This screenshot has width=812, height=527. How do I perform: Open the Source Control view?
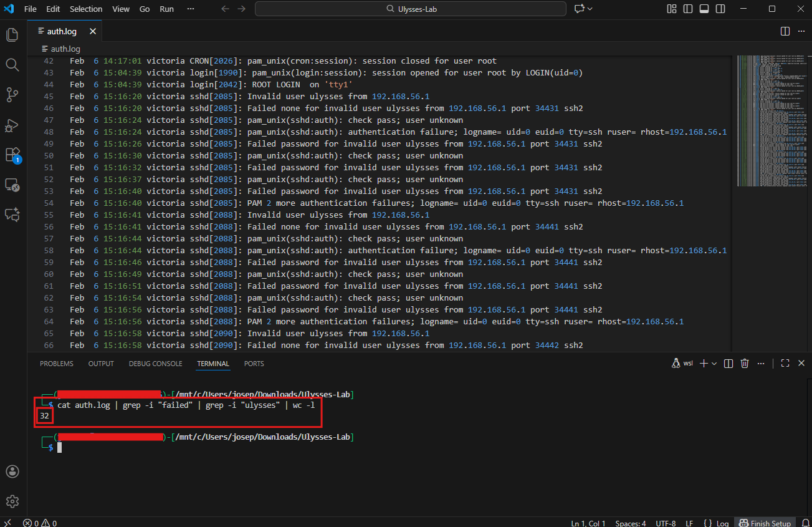tap(12, 95)
